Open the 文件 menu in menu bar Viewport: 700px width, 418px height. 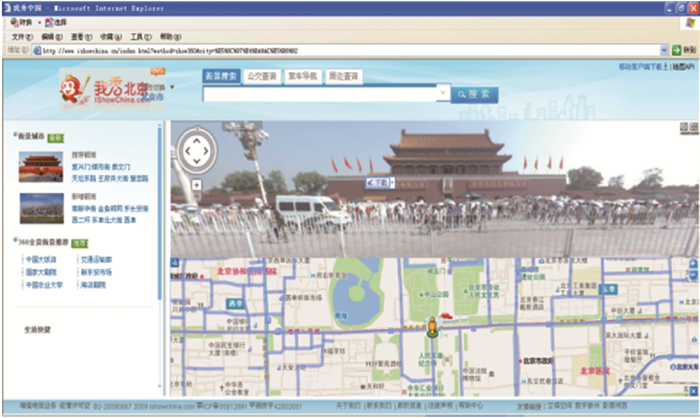pyautogui.click(x=18, y=35)
